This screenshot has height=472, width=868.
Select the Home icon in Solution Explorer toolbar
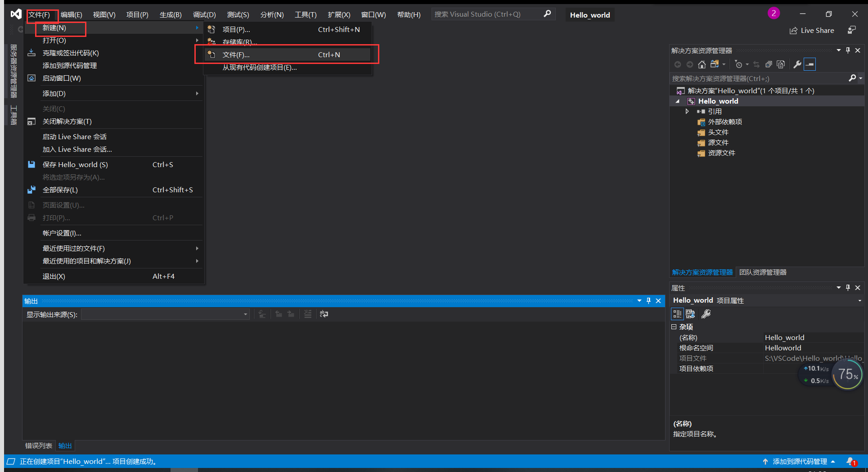pyautogui.click(x=702, y=64)
